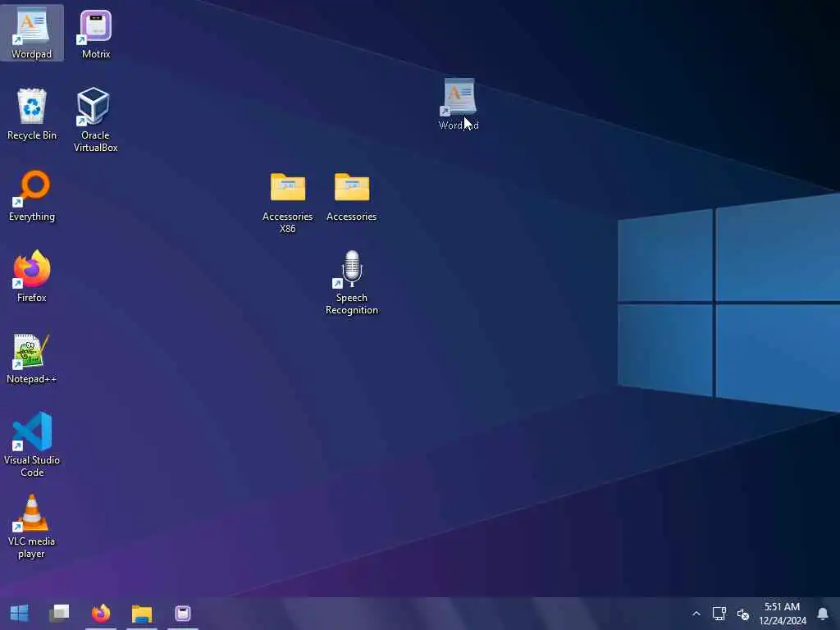The height and width of the screenshot is (630, 840).
Task: Open File Explorer from the taskbar
Action: [x=142, y=614]
